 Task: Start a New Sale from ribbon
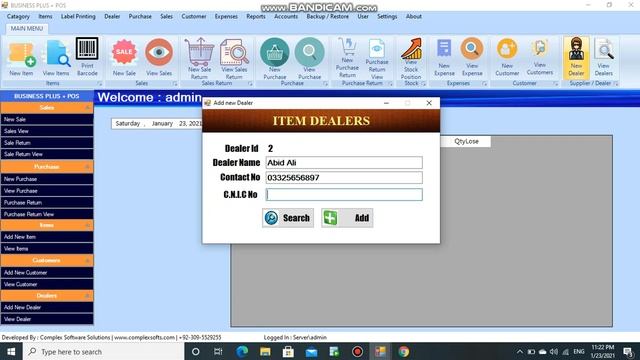(x=124, y=58)
